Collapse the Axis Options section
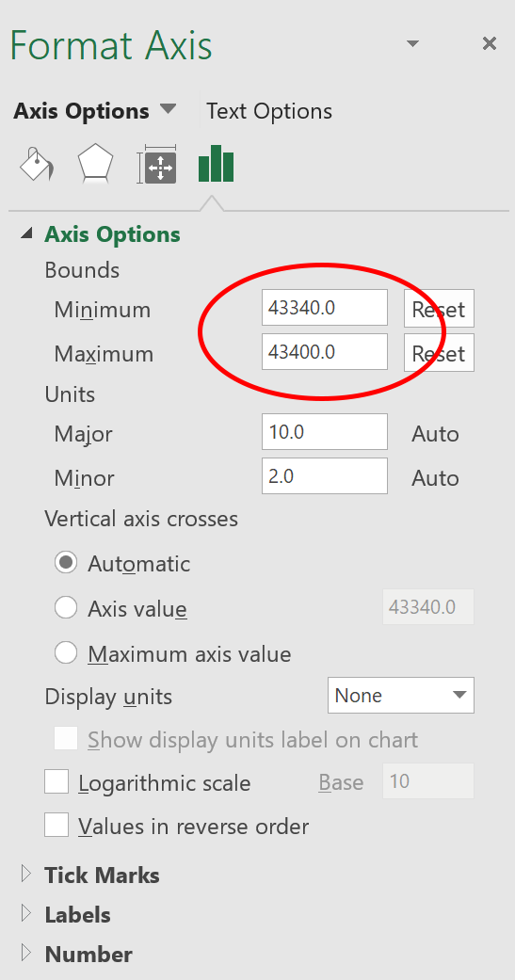515x980 pixels. pos(26,233)
